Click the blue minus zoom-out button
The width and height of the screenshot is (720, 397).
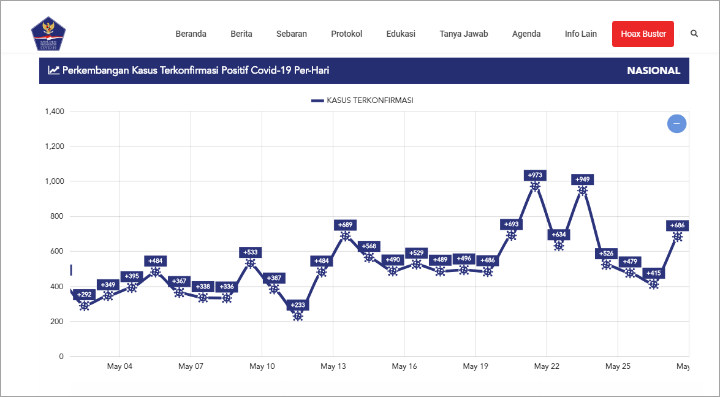[676, 123]
